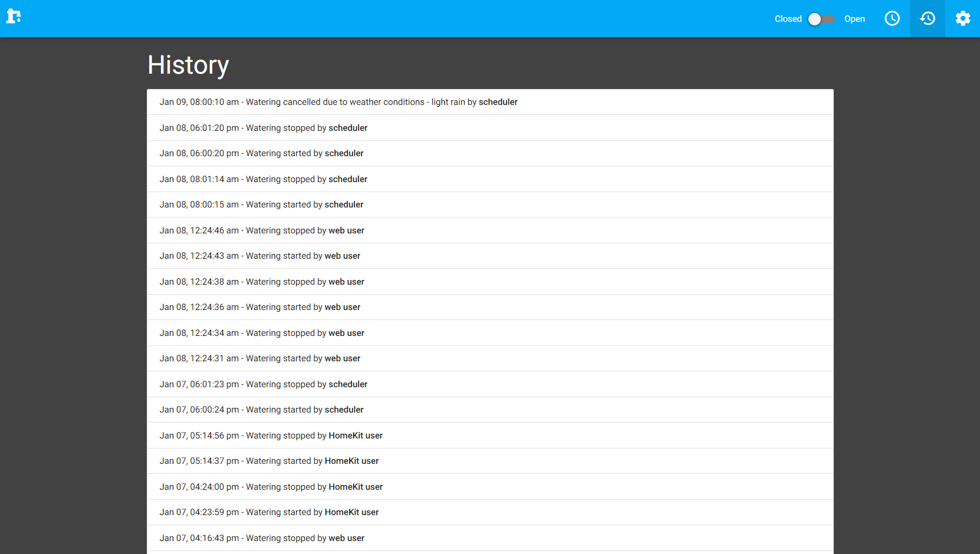Select the Jan 08, 12:24:31 am started entry

point(490,358)
